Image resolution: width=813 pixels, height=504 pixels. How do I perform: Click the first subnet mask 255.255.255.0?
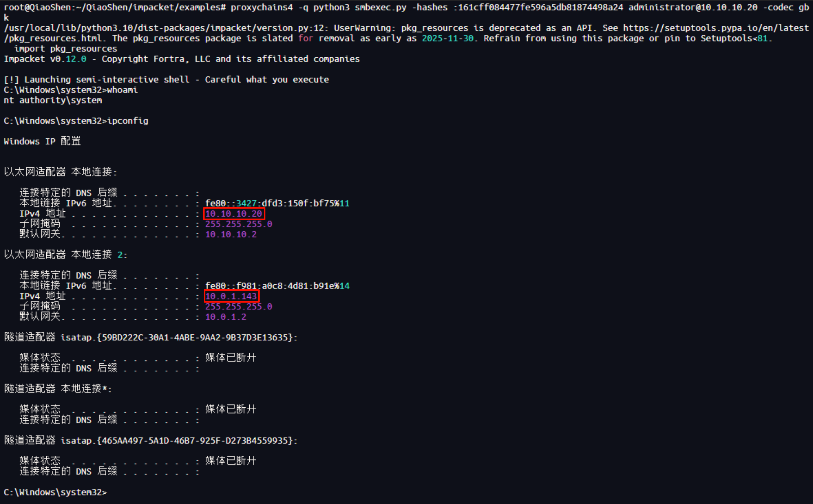pos(238,224)
